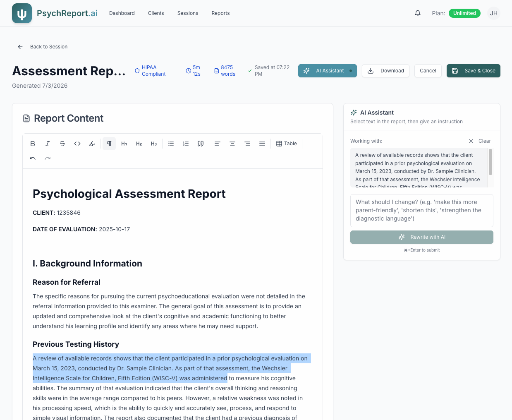Image resolution: width=512 pixels, height=420 pixels.
Task: Open the Clients page
Action: [156, 13]
